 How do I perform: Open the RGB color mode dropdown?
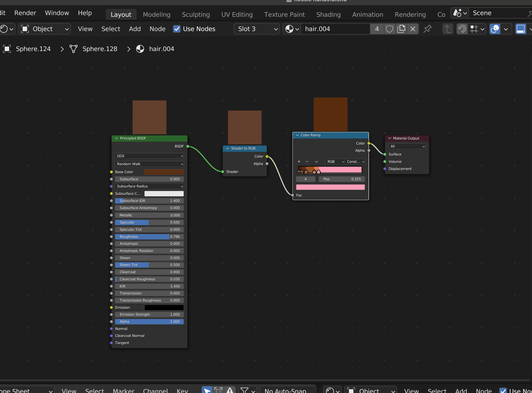pyautogui.click(x=335, y=162)
